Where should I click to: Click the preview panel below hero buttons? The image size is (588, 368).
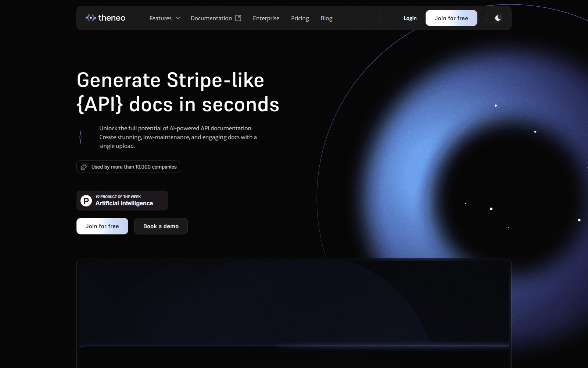294,313
